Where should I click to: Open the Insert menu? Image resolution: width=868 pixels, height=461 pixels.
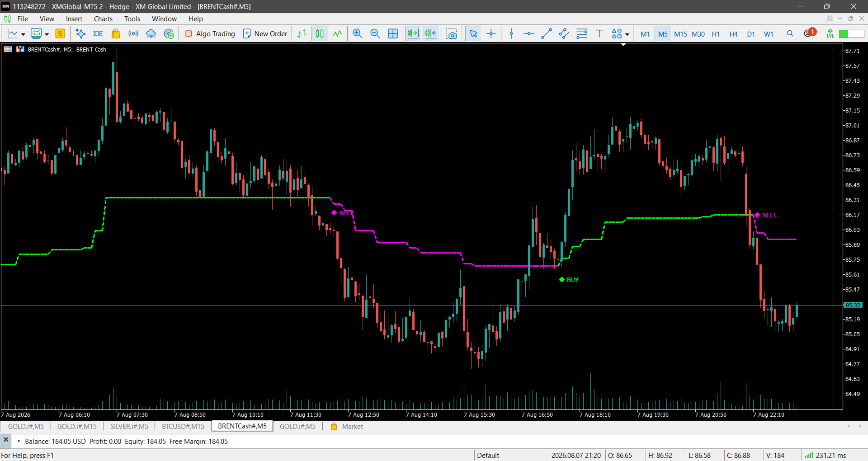[74, 19]
